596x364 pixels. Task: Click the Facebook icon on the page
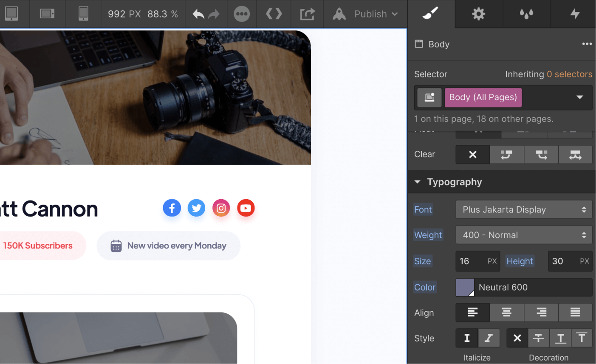[172, 208]
